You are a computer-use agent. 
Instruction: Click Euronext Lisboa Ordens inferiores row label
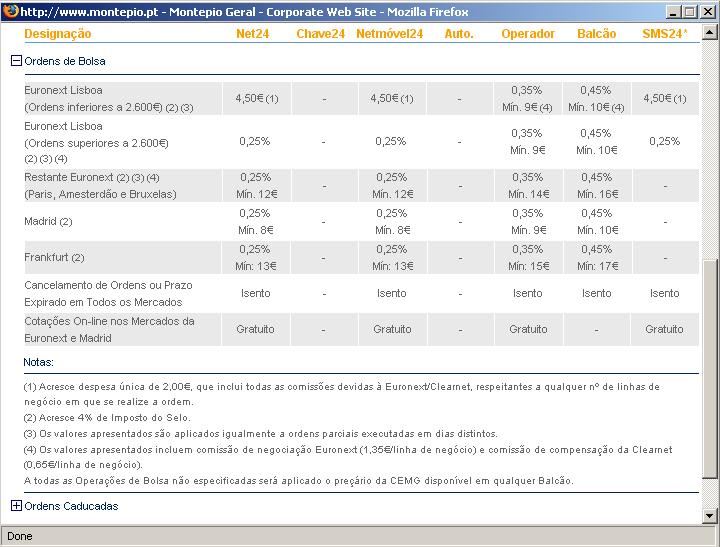(109, 99)
